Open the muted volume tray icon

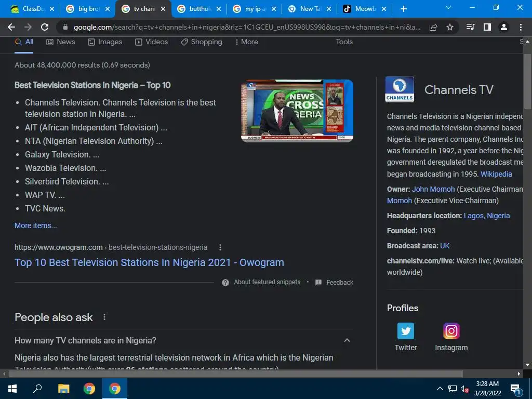pos(464,389)
